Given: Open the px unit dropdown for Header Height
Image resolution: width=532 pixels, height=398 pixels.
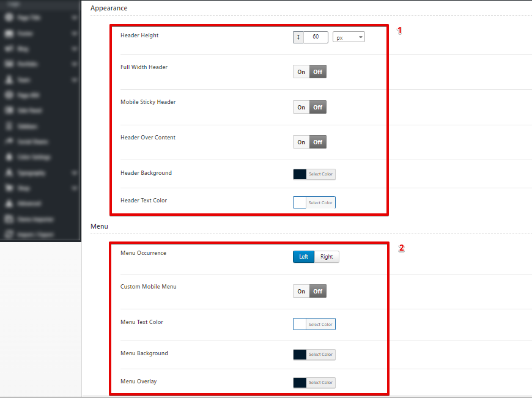Looking at the screenshot, I should [x=349, y=37].
